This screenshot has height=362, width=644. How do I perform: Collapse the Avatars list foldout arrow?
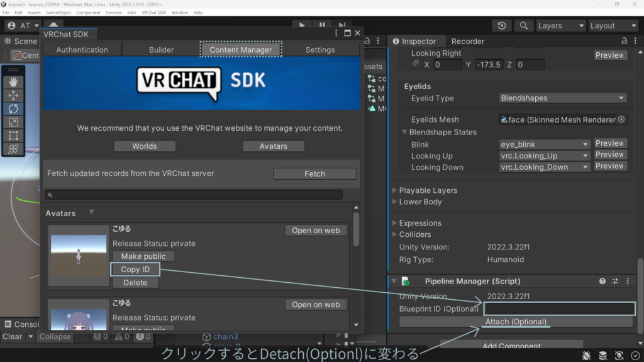tap(91, 212)
